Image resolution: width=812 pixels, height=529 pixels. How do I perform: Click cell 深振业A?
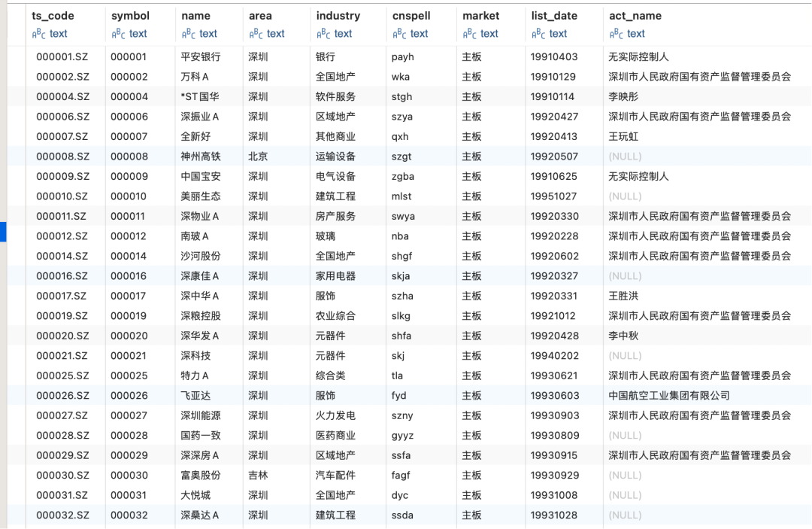pos(200,117)
